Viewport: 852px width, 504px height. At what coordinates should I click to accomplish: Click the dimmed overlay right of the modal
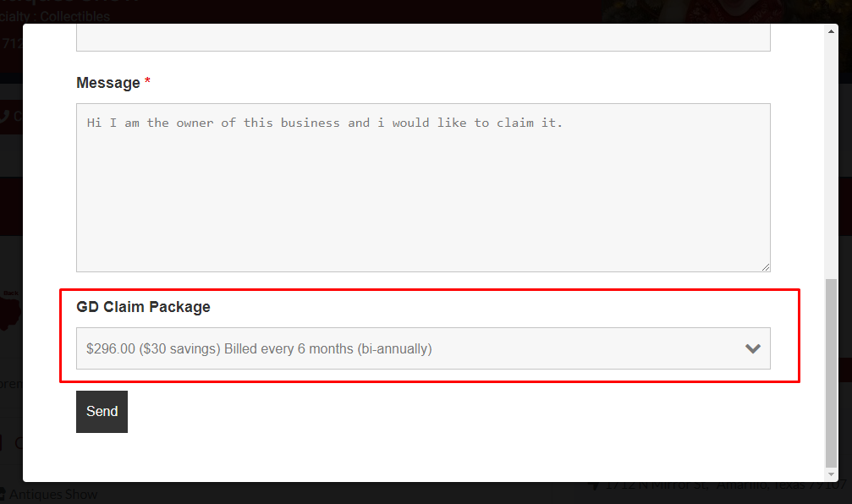pos(845,254)
